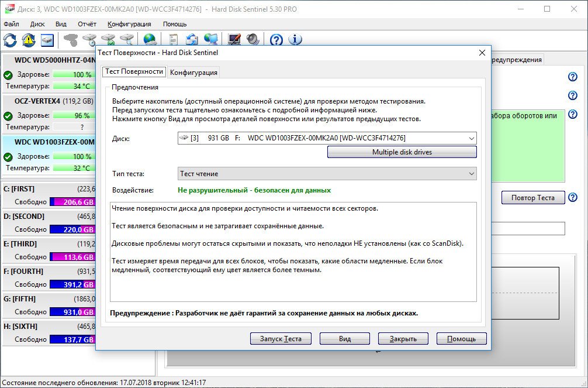Open the Файл menu
The width and height of the screenshot is (588, 388).
(11, 24)
